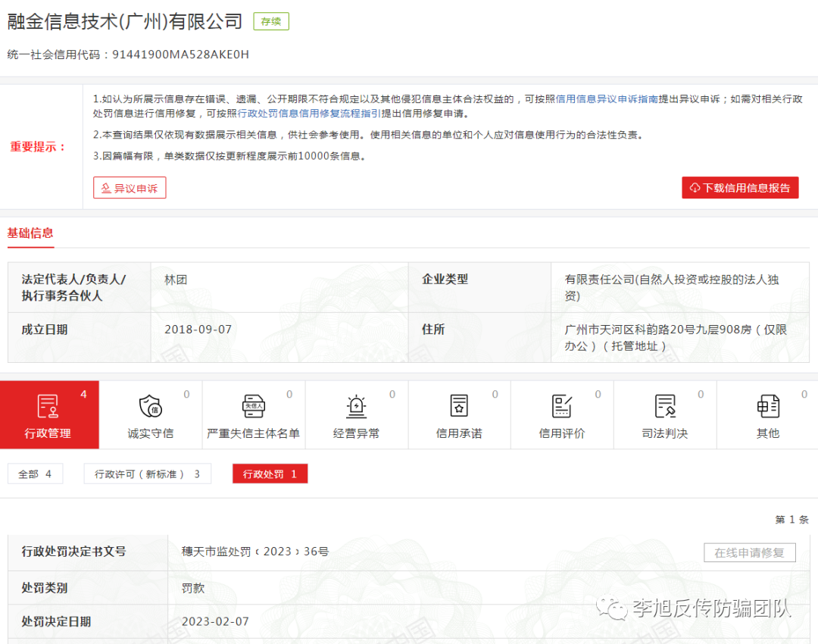Select the credit code 91441900MA528AKE0H
The image size is (818, 644).
pyautogui.click(x=180, y=55)
